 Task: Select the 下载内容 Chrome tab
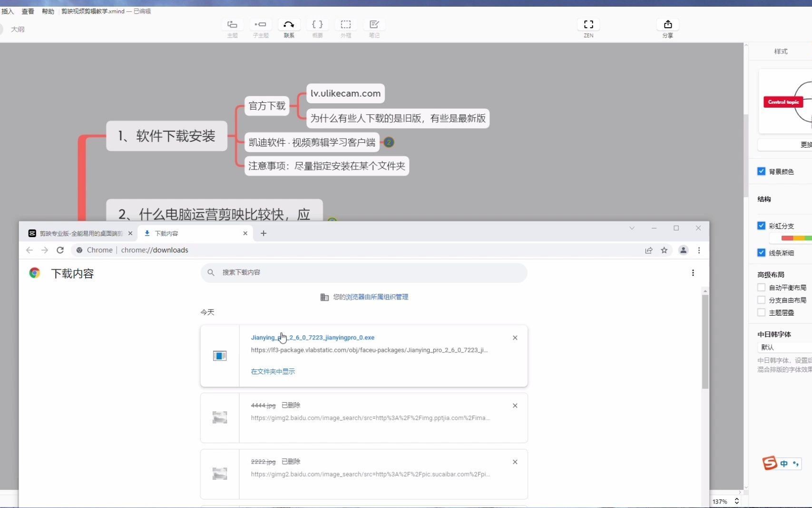click(x=196, y=233)
